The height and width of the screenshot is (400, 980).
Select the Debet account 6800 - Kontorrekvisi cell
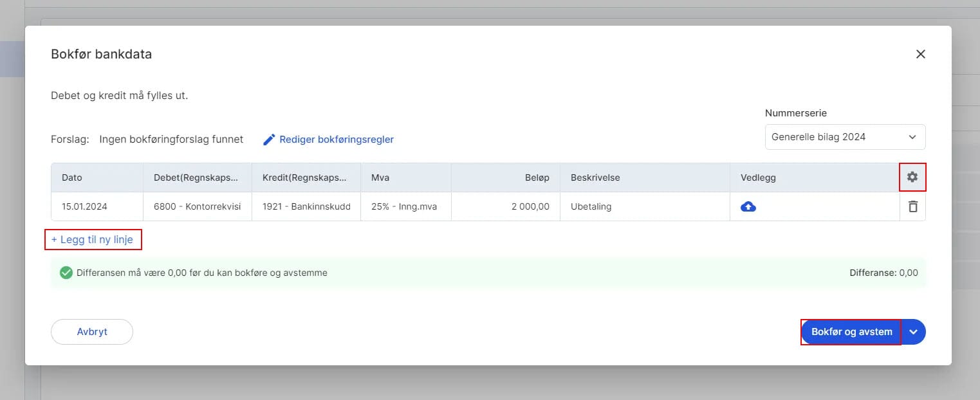[197, 206]
